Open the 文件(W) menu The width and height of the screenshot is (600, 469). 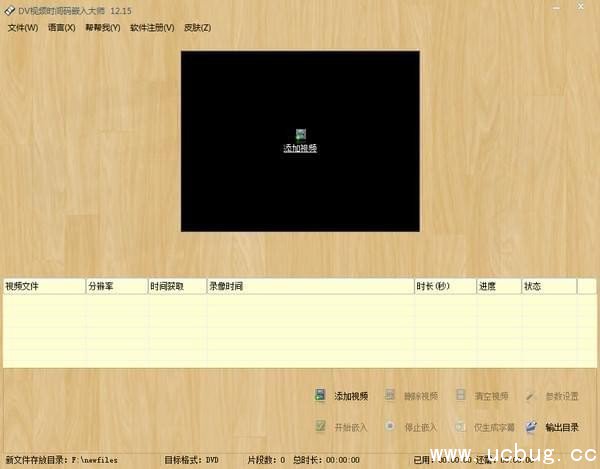[x=23, y=28]
